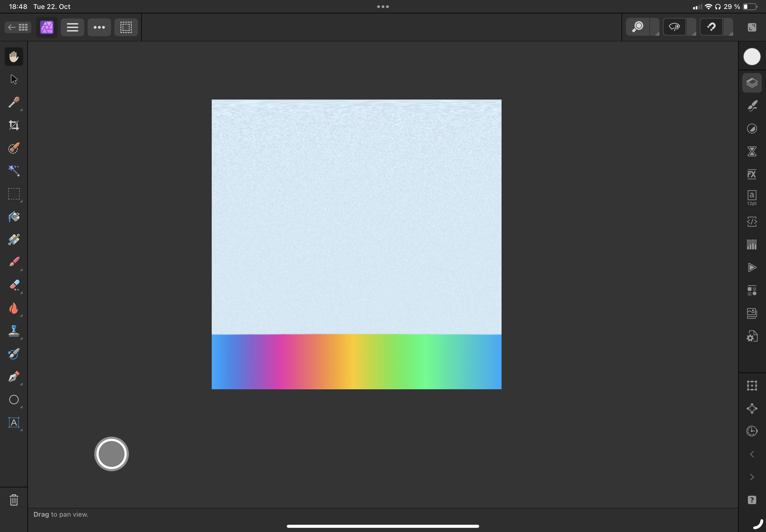Switch to the Photo Persona
The height and width of the screenshot is (532, 766).
click(47, 27)
